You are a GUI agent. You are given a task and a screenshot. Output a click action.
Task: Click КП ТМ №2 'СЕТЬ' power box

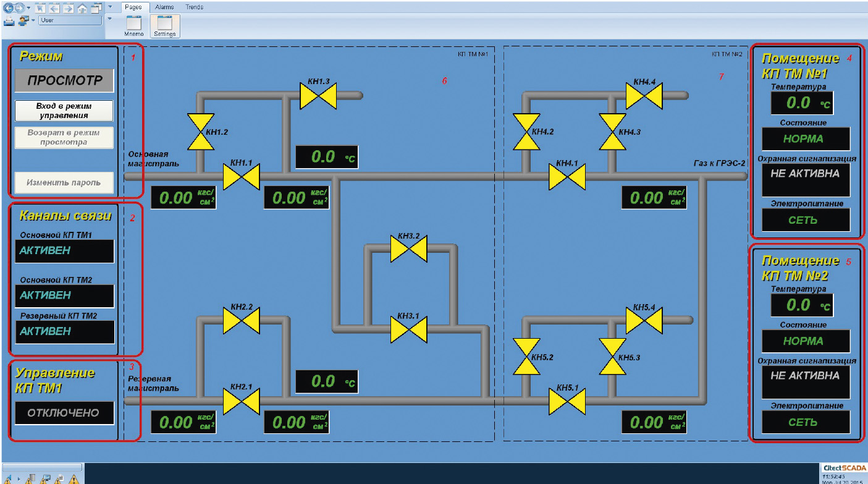coord(806,422)
